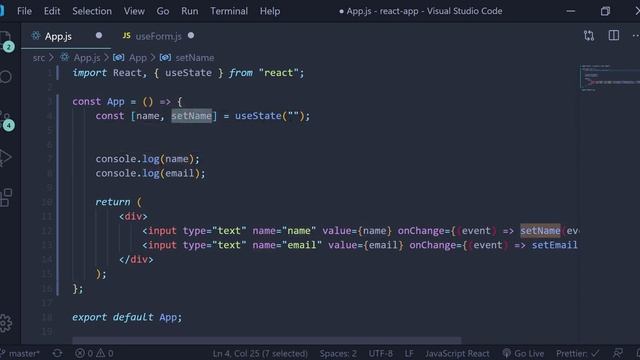Screen dimensions: 640x360
Task: Open the File menu
Action: [24, 11]
